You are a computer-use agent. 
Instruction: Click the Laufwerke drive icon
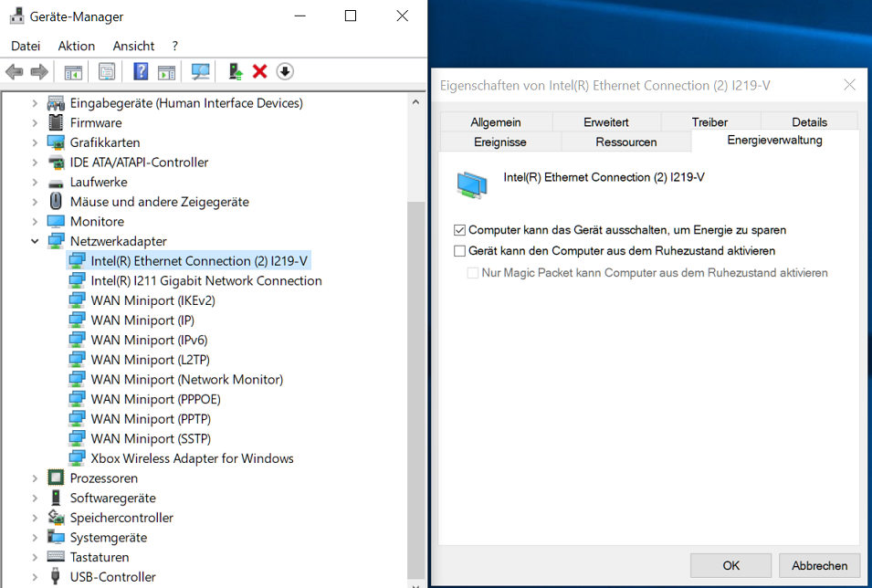(x=56, y=183)
